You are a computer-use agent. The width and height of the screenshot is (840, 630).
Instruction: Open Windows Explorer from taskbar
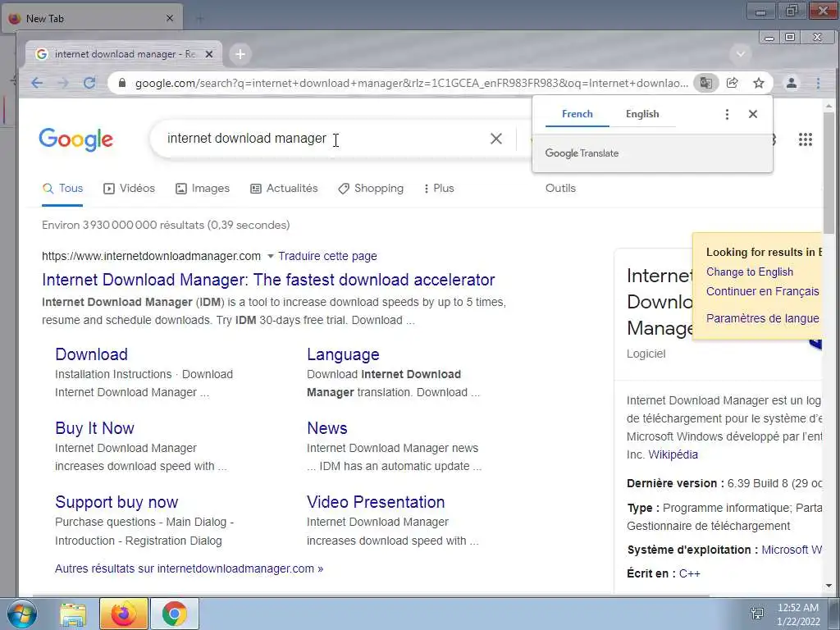tap(73, 614)
